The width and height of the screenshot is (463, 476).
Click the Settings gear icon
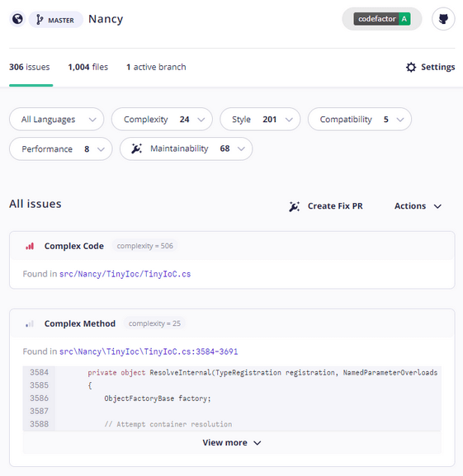(411, 67)
